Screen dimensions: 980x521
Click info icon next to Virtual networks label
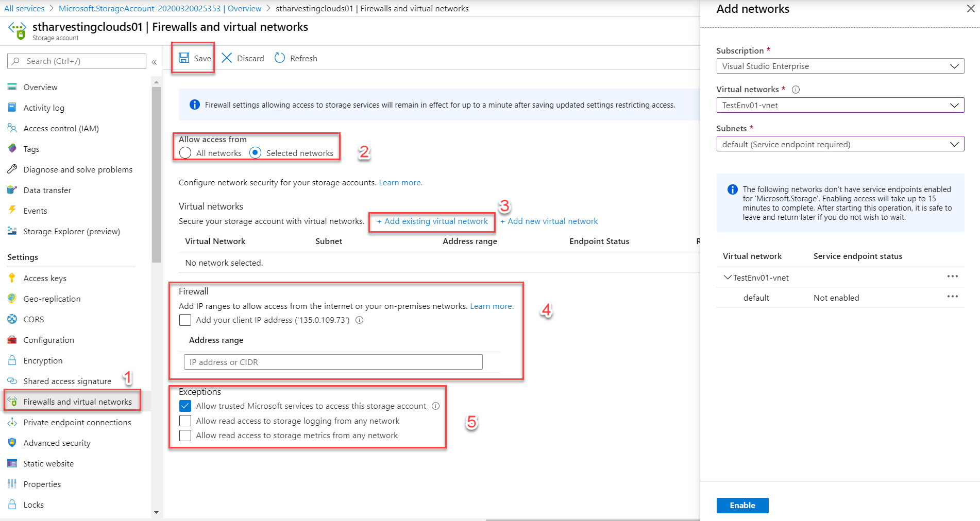pyautogui.click(x=796, y=90)
